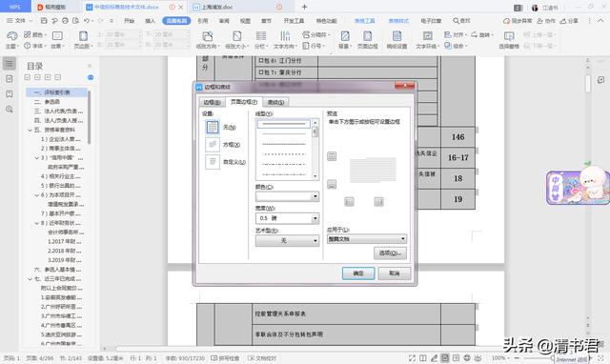Click the Columns (分栏) icon
Viewport: 610px width, 364px height.
[x=260, y=36]
